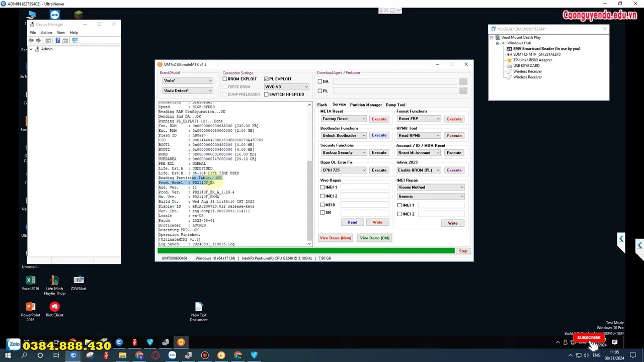Click the blue help icon in Device Manager toolbar
The height and width of the screenshot is (362, 644).
[58, 40]
